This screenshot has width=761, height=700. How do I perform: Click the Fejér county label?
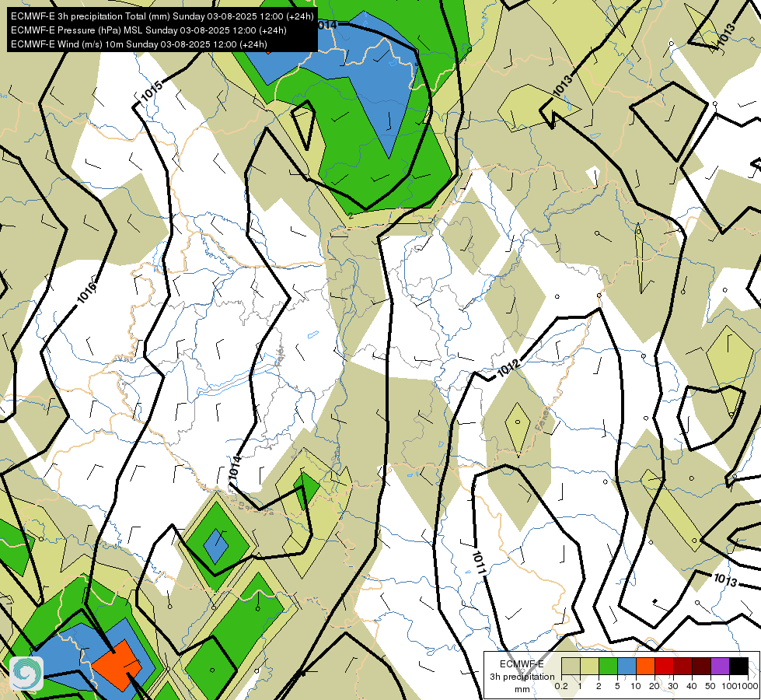280,355
